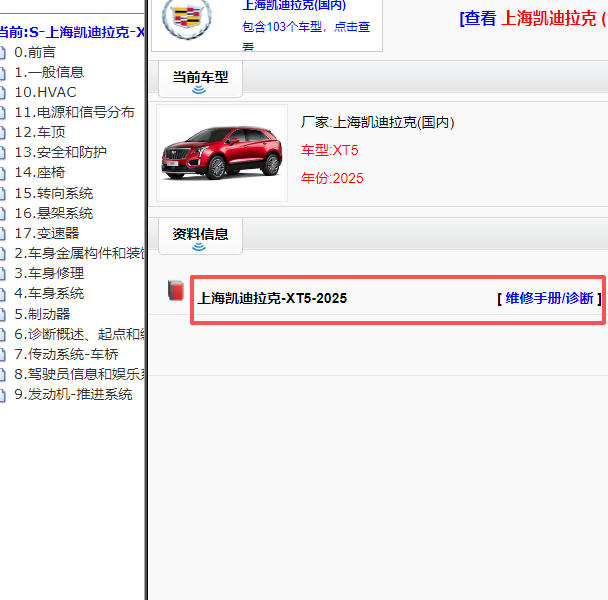Screen dimensions: 608x600
Task: Click the document icon beside 12.车顶
Action: (2, 133)
